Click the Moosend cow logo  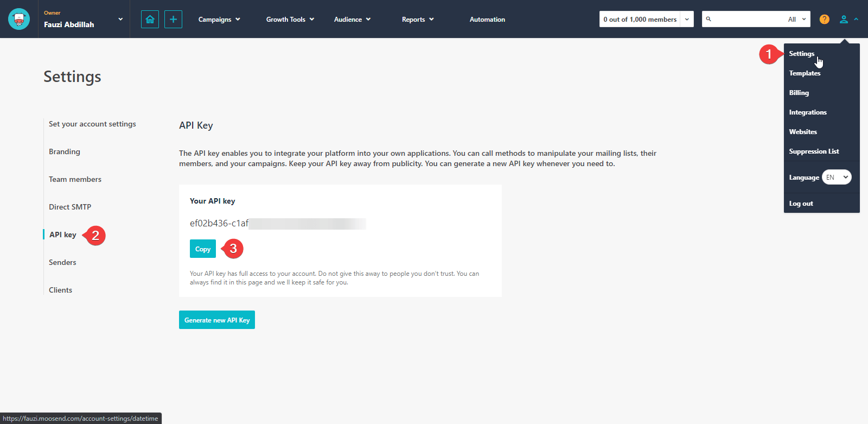[19, 19]
